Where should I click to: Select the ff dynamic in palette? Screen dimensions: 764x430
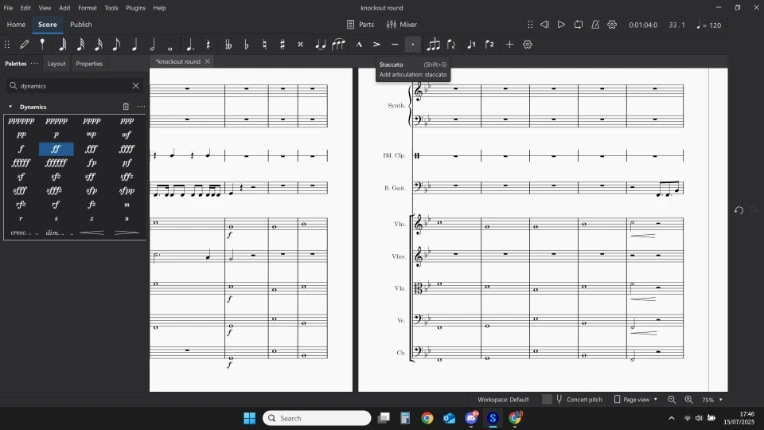tap(56, 149)
